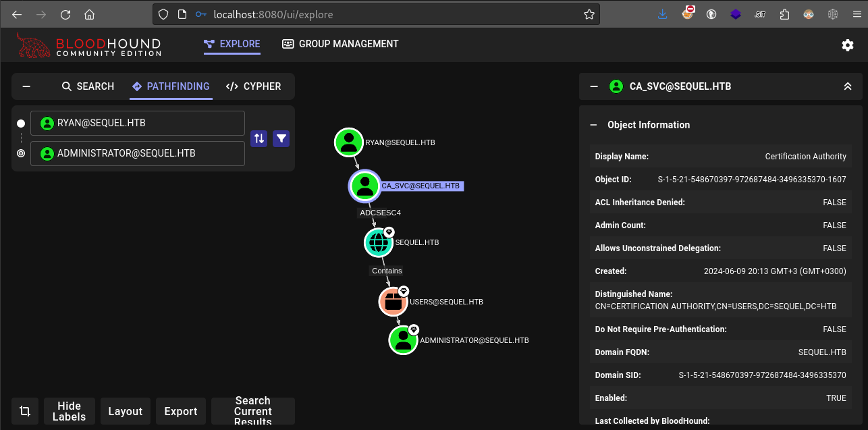Image resolution: width=868 pixels, height=430 pixels.
Task: Open the GROUP MANAGEMENT page
Action: (x=340, y=44)
